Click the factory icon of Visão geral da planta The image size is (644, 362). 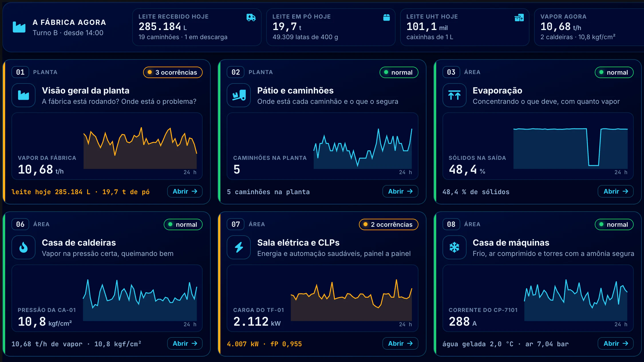(23, 95)
